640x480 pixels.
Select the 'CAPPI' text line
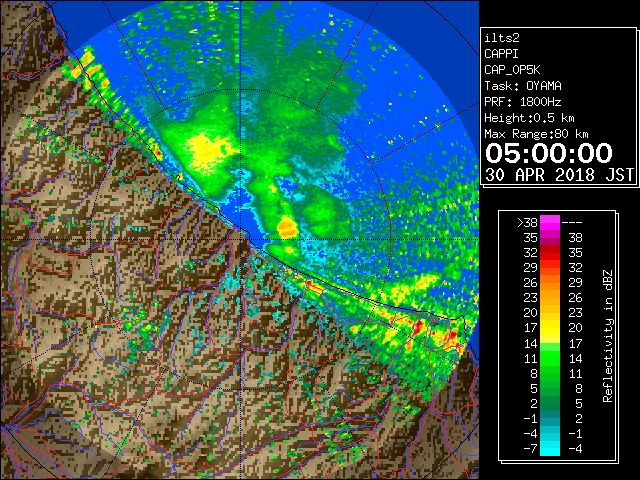pyautogui.click(x=501, y=54)
